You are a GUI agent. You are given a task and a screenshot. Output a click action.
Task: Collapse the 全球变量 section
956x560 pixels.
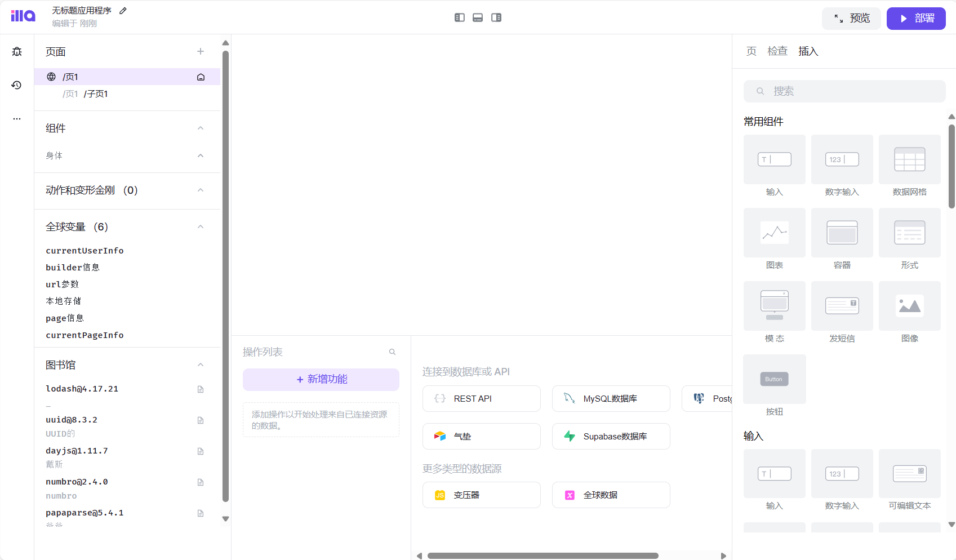point(200,227)
